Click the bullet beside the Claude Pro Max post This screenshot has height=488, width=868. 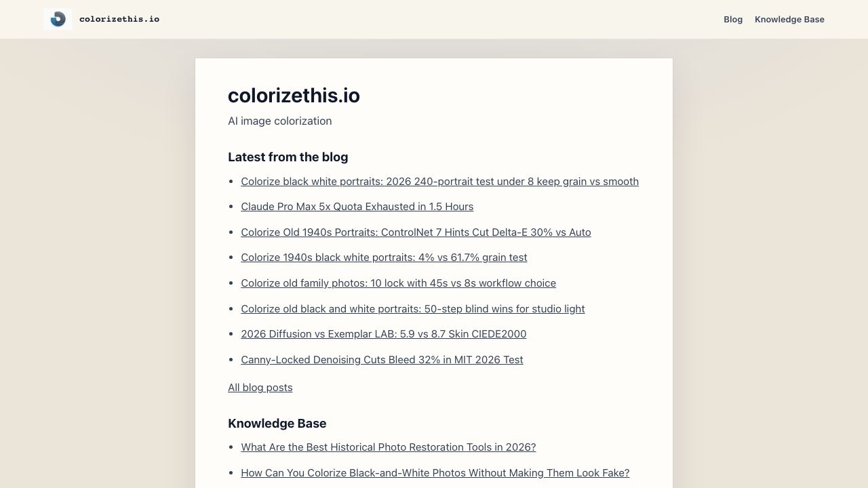(x=232, y=207)
